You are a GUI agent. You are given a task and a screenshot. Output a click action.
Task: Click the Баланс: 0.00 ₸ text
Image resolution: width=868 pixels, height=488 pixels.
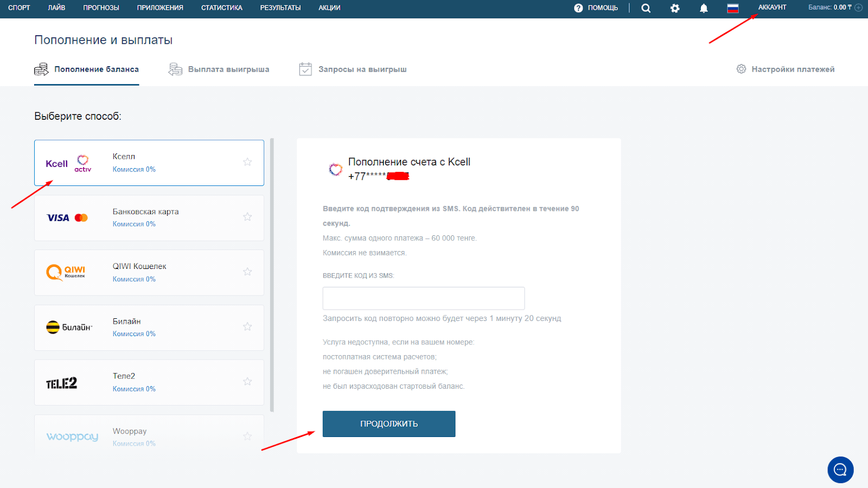pos(829,8)
